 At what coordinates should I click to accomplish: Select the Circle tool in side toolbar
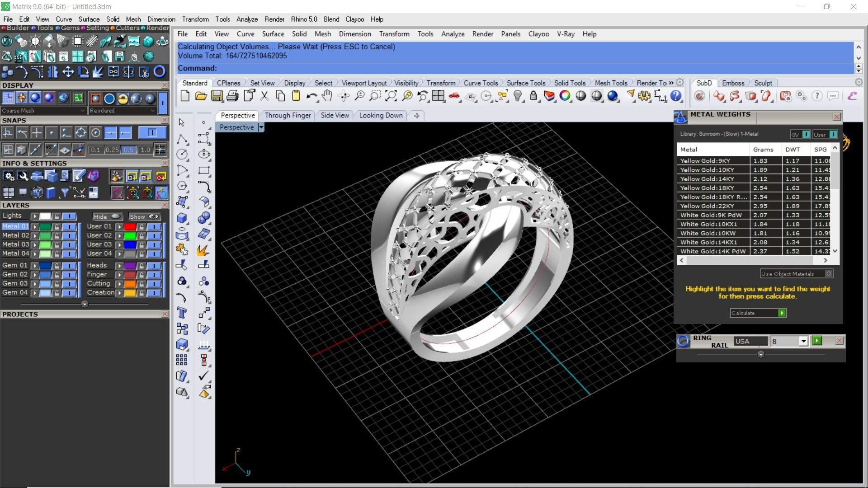(x=182, y=155)
